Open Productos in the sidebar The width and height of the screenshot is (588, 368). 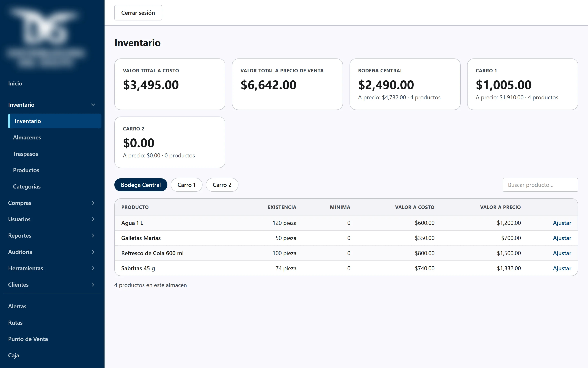tap(26, 170)
